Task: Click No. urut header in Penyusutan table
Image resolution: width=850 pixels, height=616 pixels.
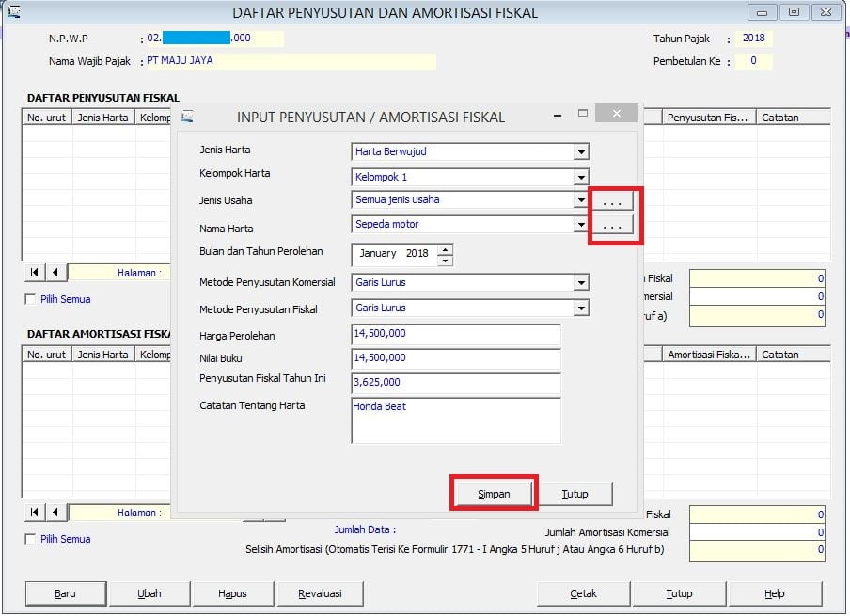Action: click(47, 118)
